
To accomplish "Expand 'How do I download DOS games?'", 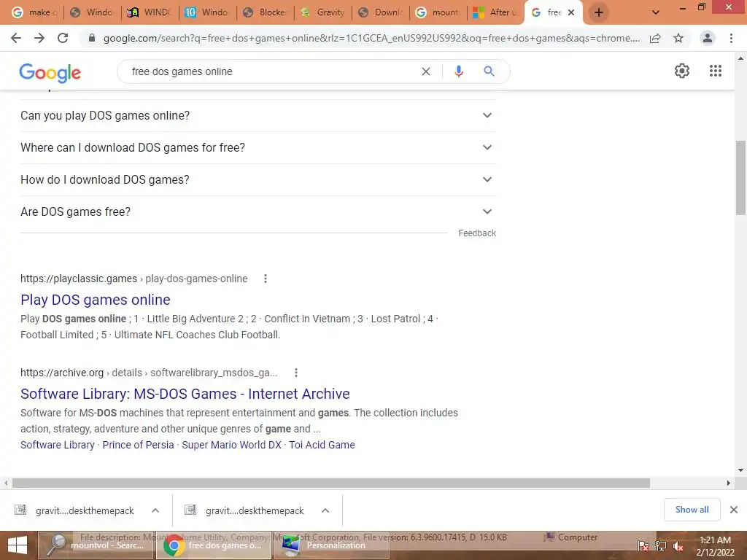I will 258,179.
